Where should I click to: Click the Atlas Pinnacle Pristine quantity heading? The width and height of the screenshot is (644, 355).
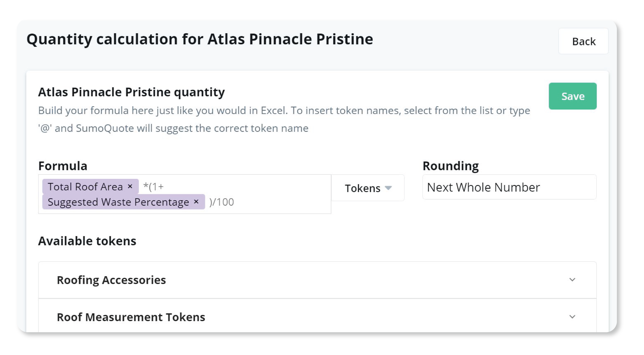coord(131,92)
